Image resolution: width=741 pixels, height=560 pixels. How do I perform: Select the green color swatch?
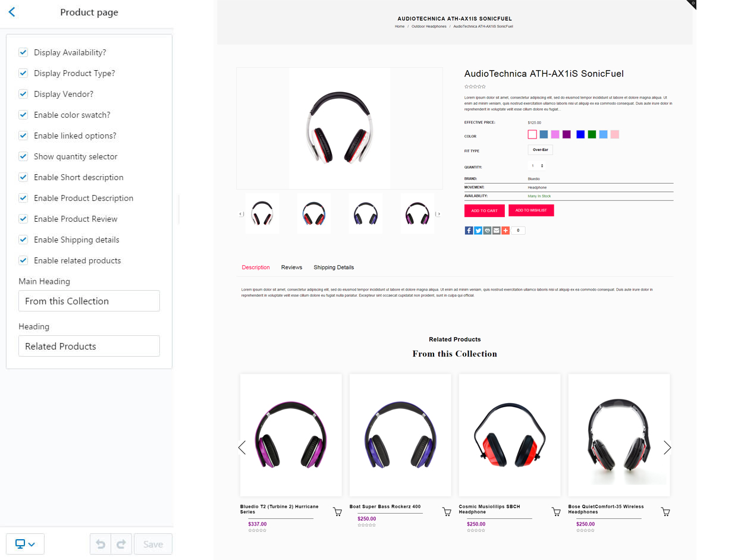pos(592,134)
